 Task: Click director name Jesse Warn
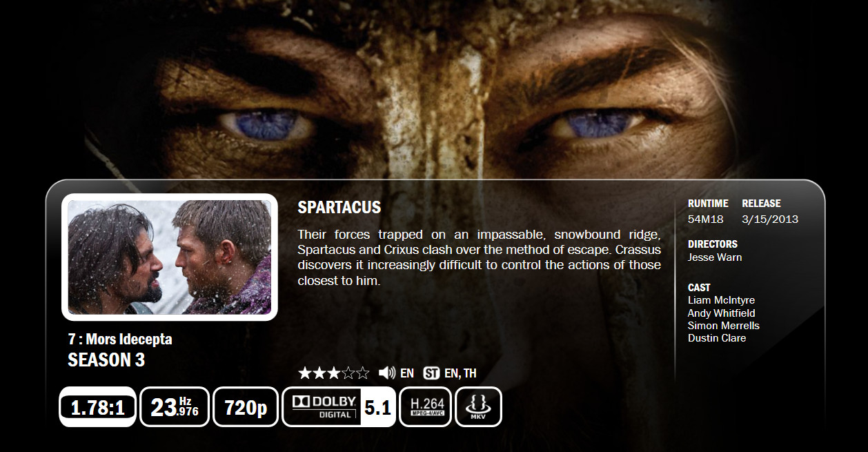click(715, 257)
